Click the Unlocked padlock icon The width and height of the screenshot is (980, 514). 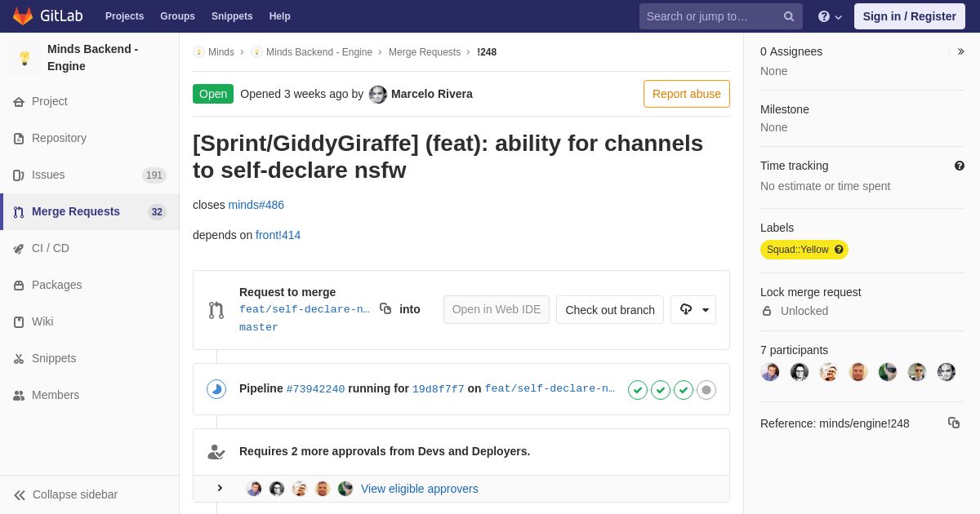pos(767,311)
